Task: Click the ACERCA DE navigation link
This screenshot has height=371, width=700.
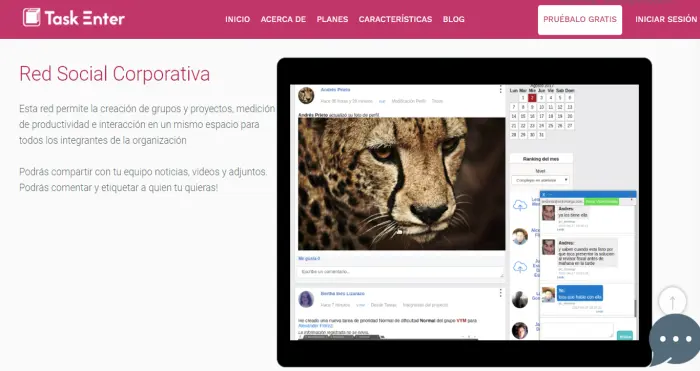Action: click(x=283, y=19)
